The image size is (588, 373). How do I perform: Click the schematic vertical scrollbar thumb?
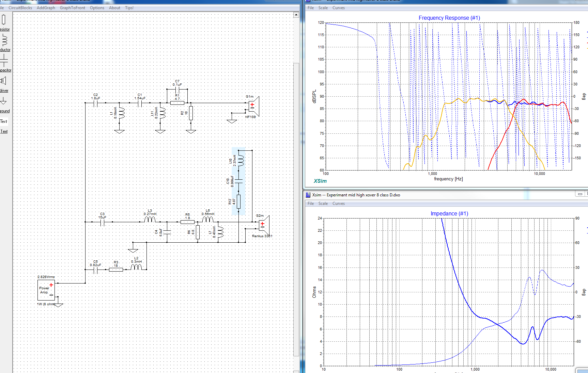pyautogui.click(x=296, y=209)
